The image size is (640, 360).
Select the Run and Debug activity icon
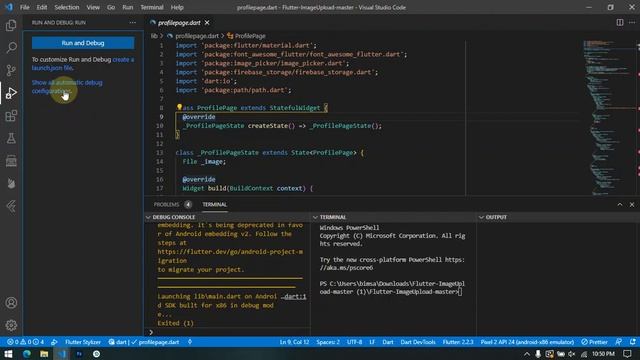(11, 93)
